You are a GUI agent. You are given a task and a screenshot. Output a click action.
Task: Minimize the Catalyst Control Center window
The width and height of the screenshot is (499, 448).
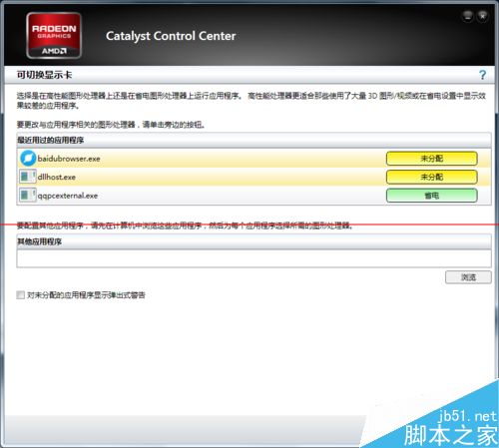point(467,15)
